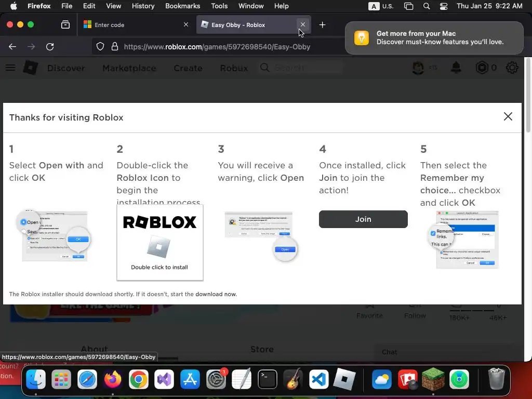Click the Roblox logo in the site header
This screenshot has width=532, height=399.
[30, 68]
